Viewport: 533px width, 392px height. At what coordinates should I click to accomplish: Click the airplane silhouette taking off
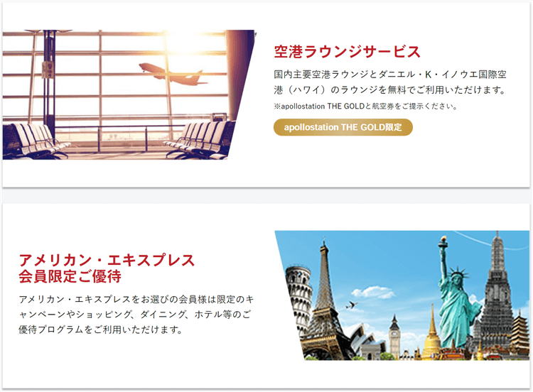click(x=173, y=75)
